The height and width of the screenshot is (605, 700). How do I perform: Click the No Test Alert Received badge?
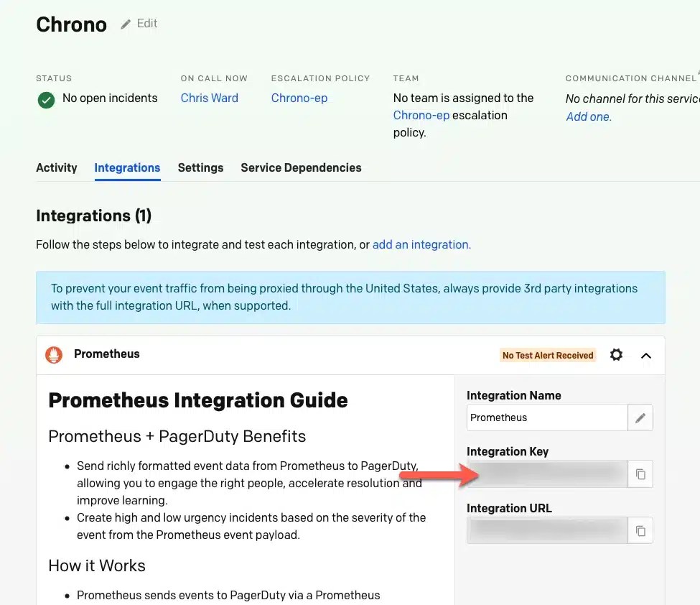pyautogui.click(x=547, y=355)
